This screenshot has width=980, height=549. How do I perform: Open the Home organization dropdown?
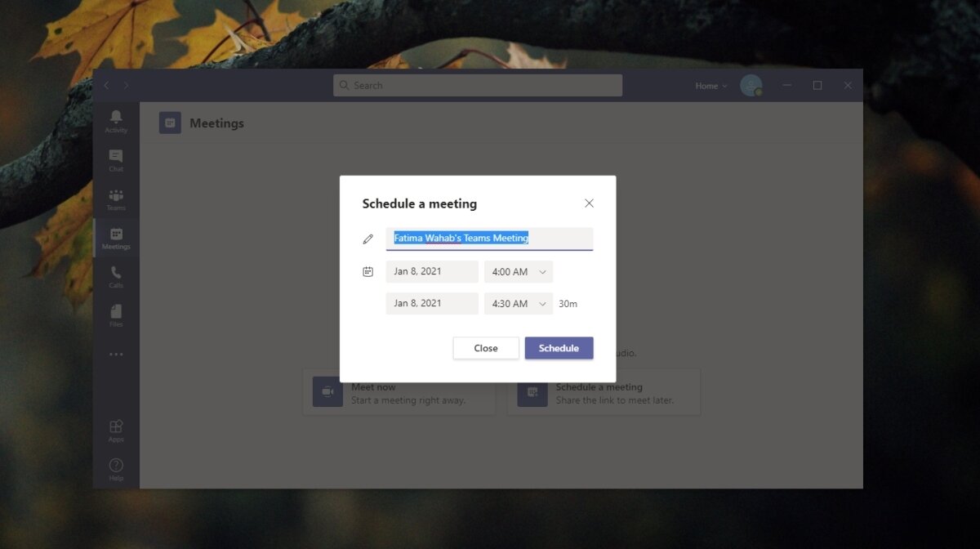pyautogui.click(x=710, y=85)
